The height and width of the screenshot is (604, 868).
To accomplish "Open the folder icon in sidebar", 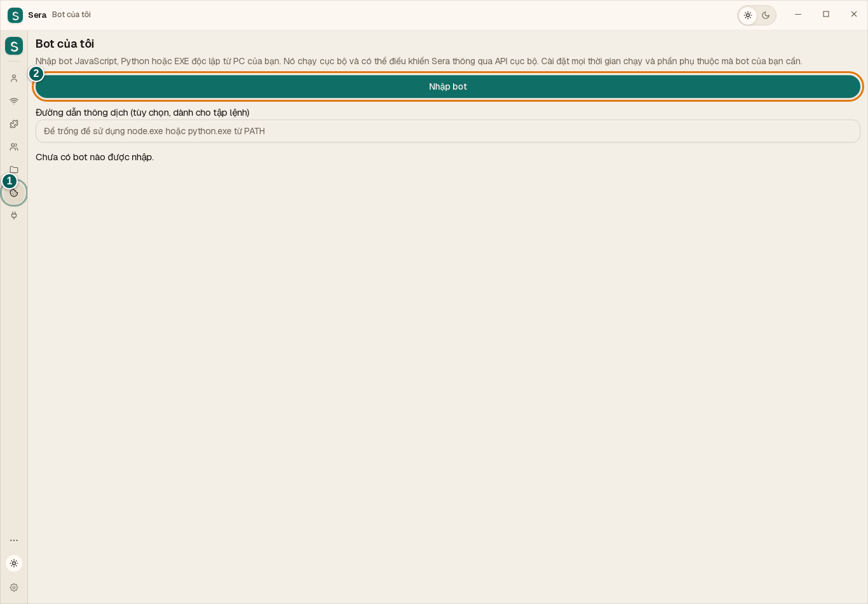I will click(x=14, y=170).
